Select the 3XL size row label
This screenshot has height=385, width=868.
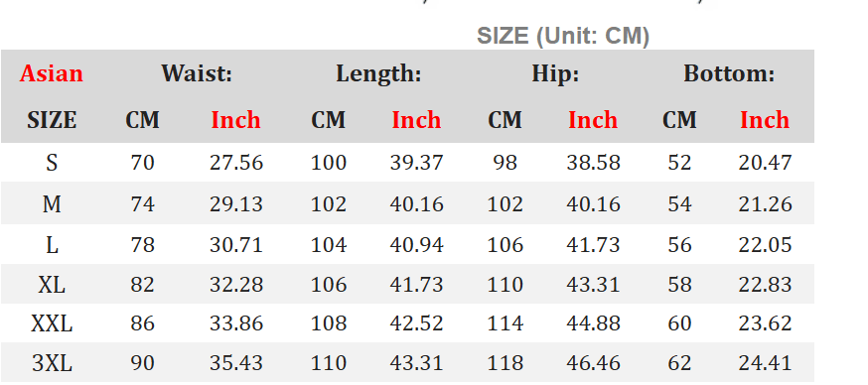(x=52, y=363)
